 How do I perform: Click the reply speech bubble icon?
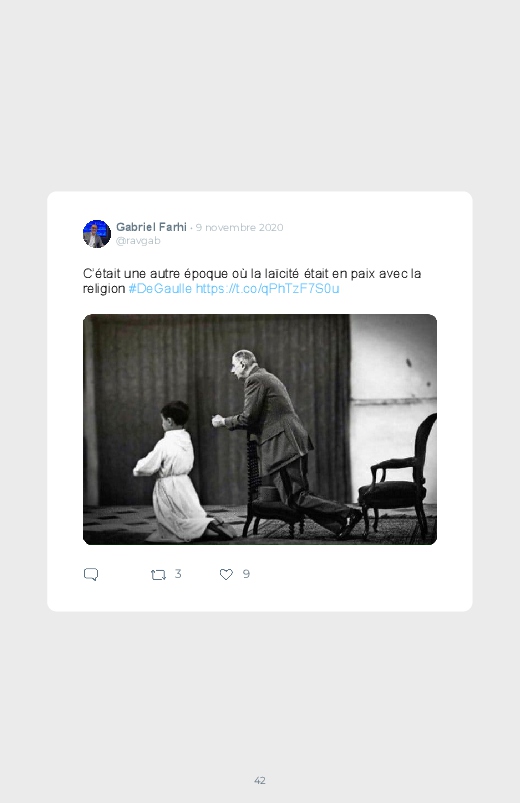91,574
